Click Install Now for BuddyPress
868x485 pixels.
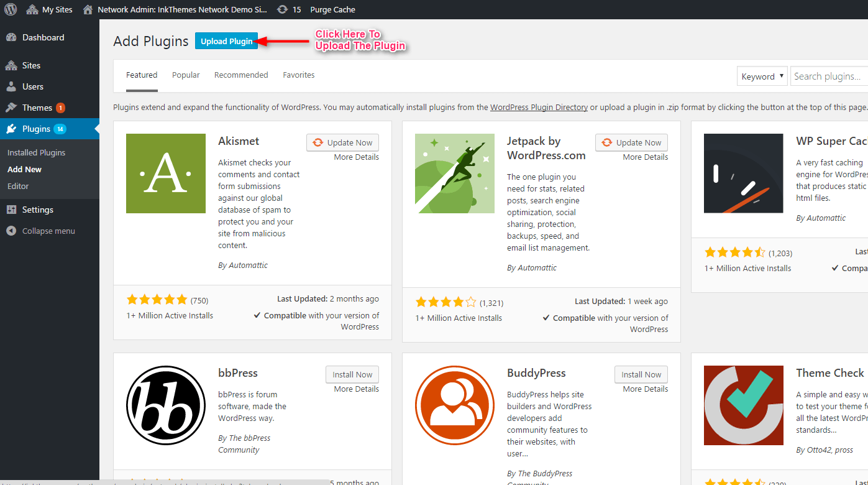click(641, 374)
